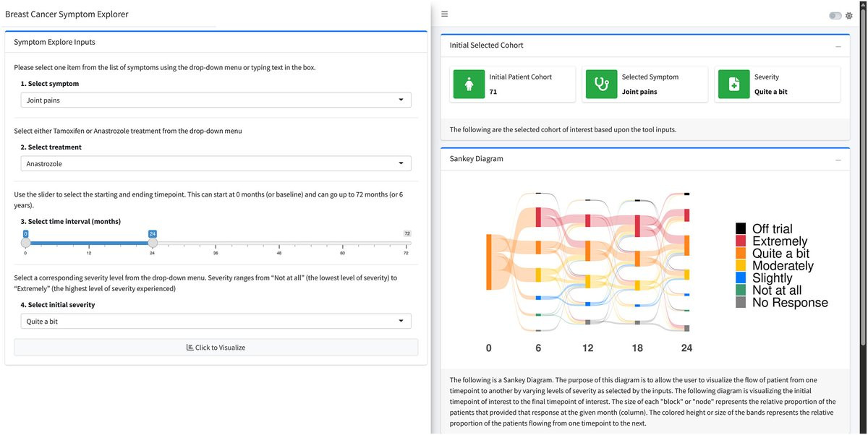Click the Not at all green legend swatch
This screenshot has width=868, height=435.
(741, 290)
